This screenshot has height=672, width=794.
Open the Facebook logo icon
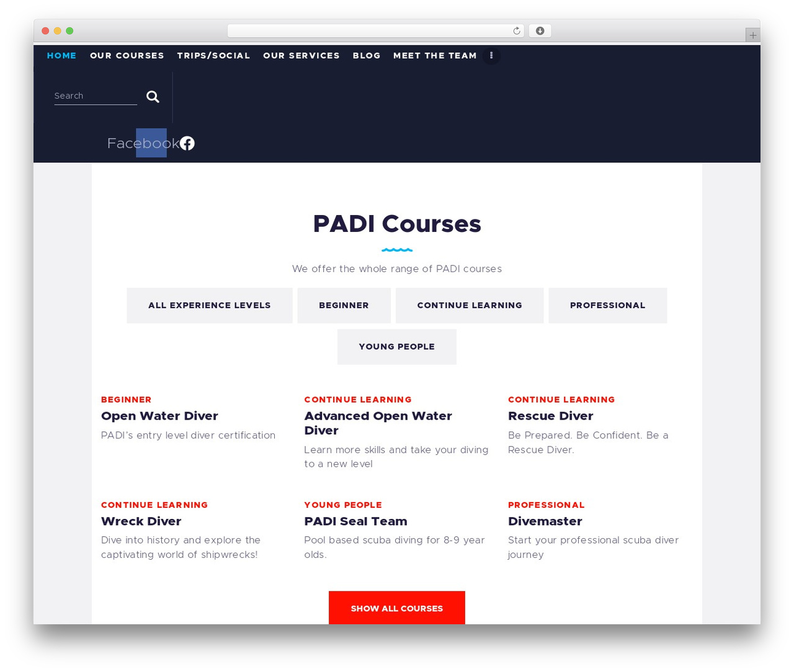187,143
